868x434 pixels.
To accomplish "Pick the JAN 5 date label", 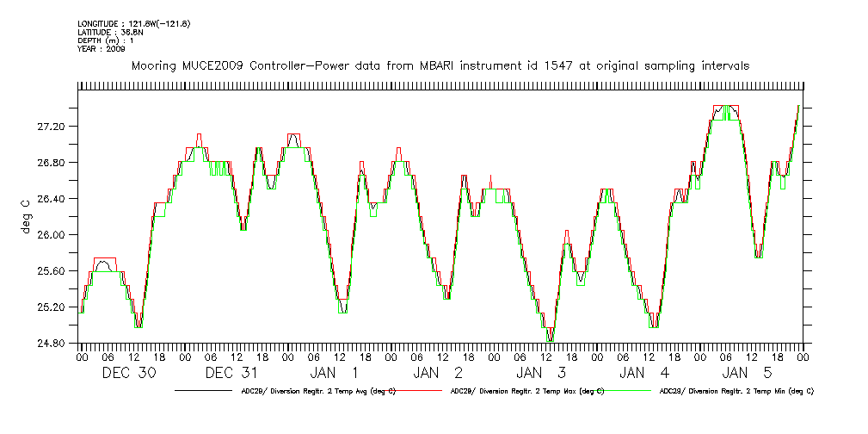I will [748, 373].
